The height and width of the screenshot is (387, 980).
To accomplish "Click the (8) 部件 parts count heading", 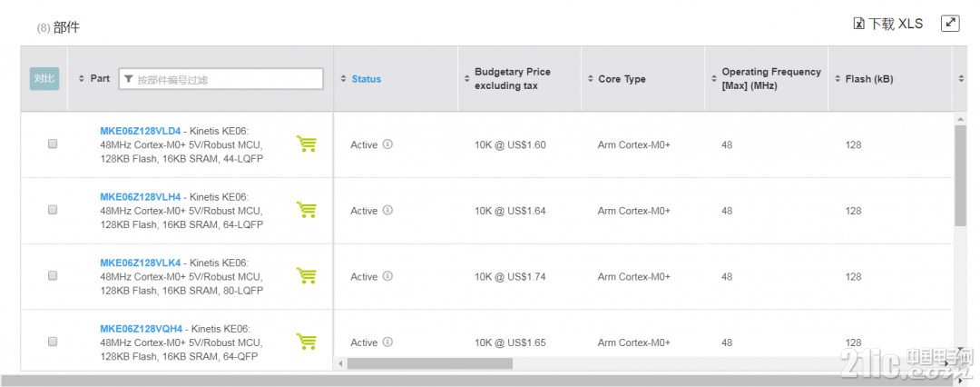I will coord(58,27).
